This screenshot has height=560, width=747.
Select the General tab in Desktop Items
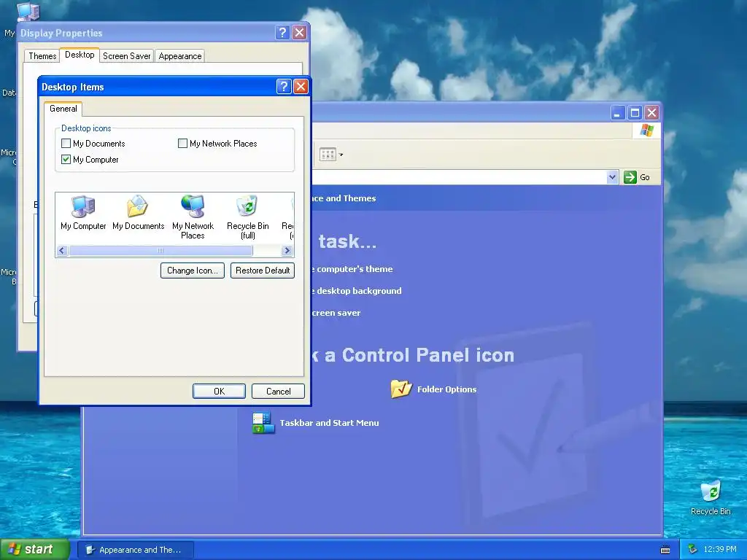[x=63, y=109]
